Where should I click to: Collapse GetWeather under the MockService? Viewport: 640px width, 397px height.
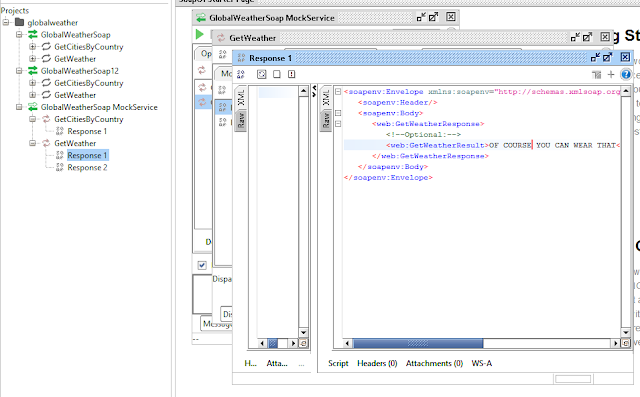[x=32, y=143]
